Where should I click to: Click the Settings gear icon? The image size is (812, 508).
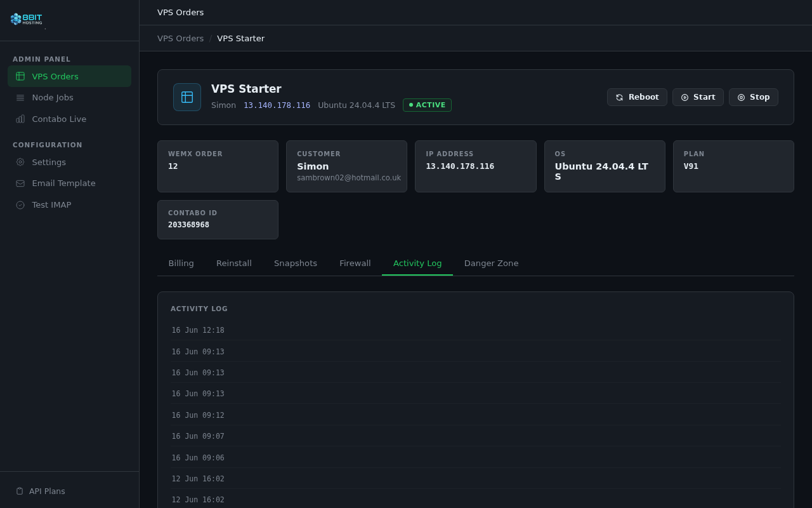20,162
